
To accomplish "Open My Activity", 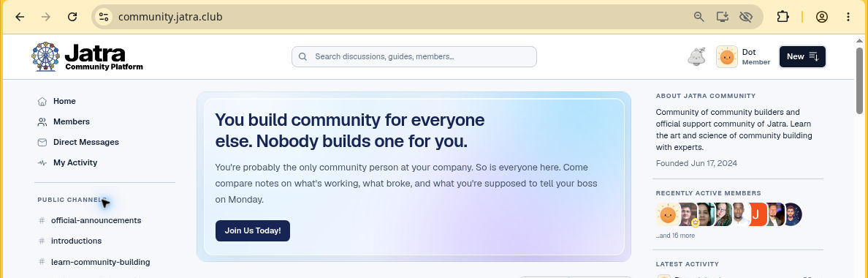I will [x=75, y=163].
